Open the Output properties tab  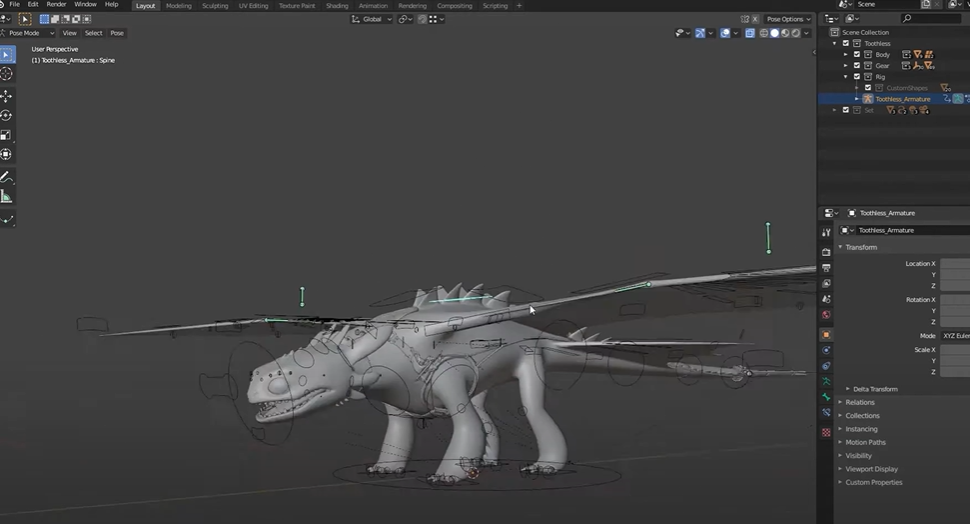coord(826,267)
